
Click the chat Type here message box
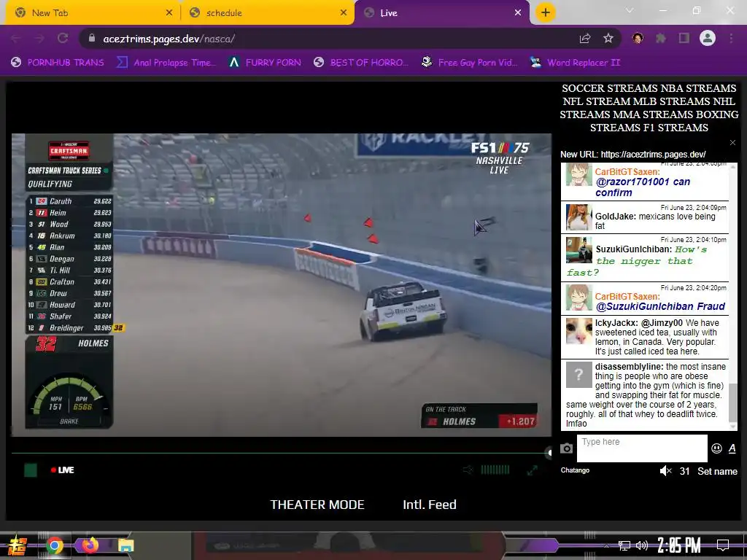point(642,448)
